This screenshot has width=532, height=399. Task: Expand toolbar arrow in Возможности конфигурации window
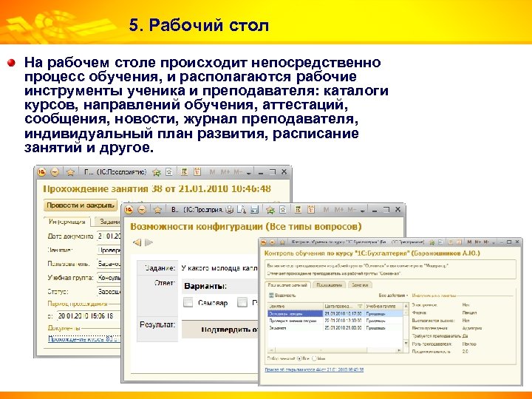point(362,211)
